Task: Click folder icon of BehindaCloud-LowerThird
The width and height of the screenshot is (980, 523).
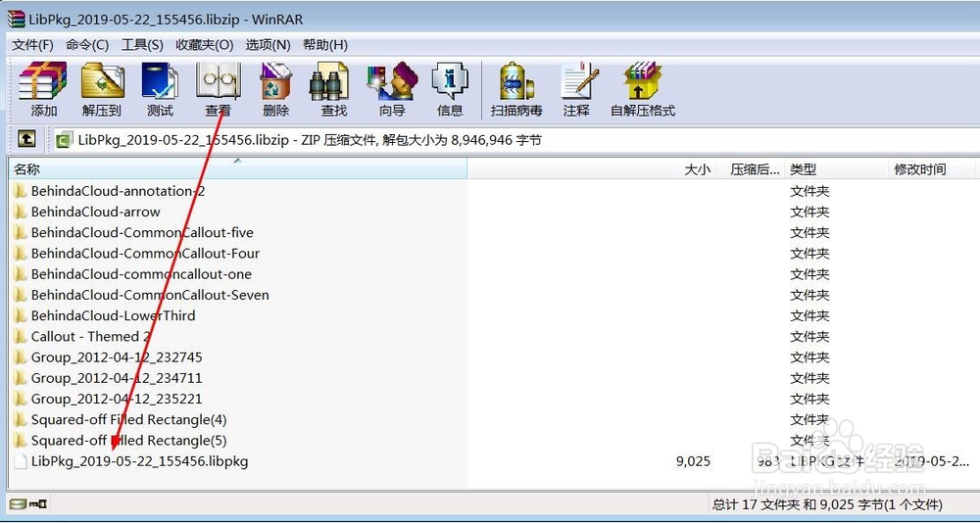Action: 20,315
